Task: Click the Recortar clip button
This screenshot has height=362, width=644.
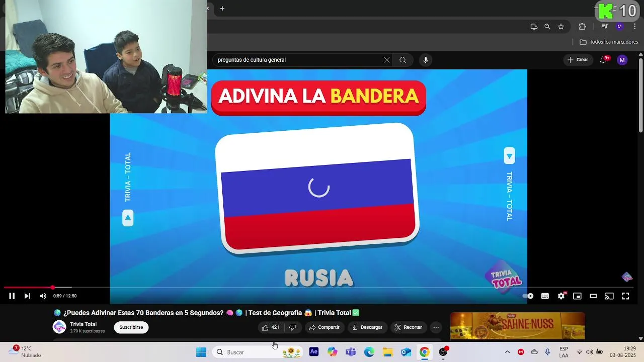Action: coord(408,327)
